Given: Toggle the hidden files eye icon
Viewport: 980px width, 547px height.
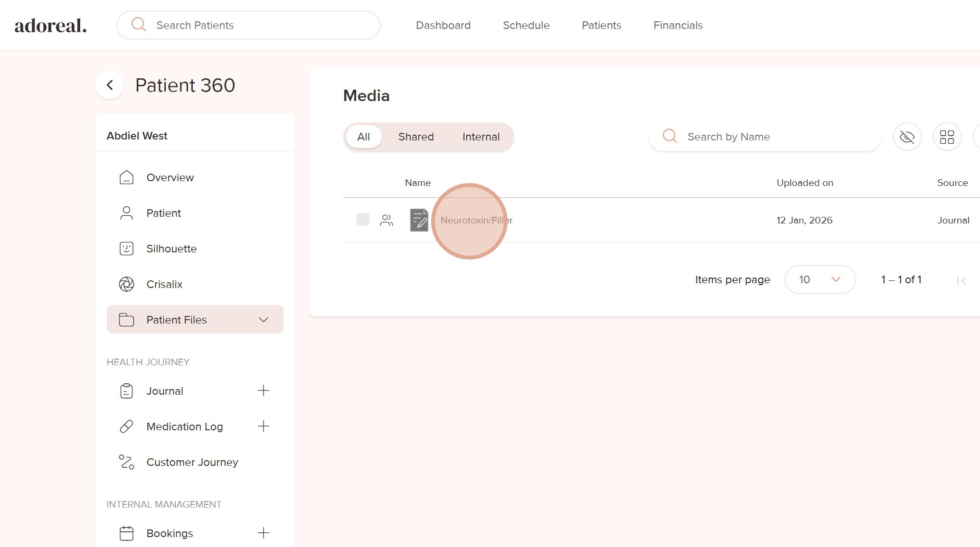Looking at the screenshot, I should (x=907, y=137).
